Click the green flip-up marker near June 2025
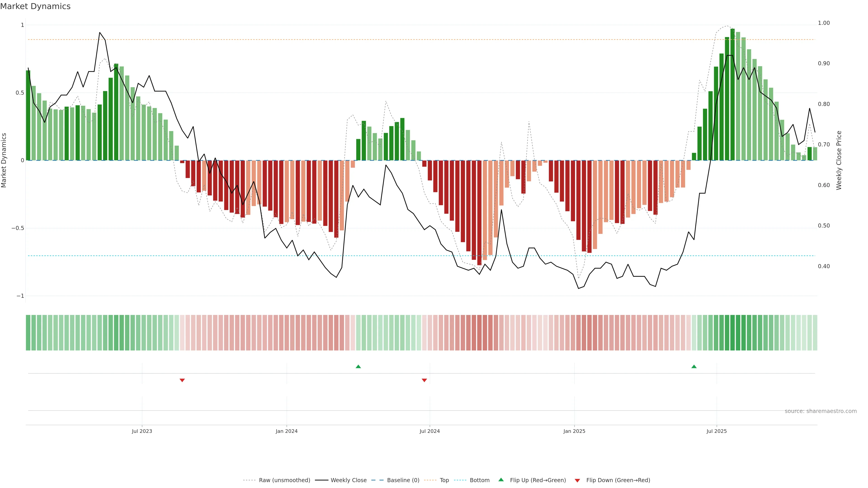The width and height of the screenshot is (868, 488). (694, 366)
